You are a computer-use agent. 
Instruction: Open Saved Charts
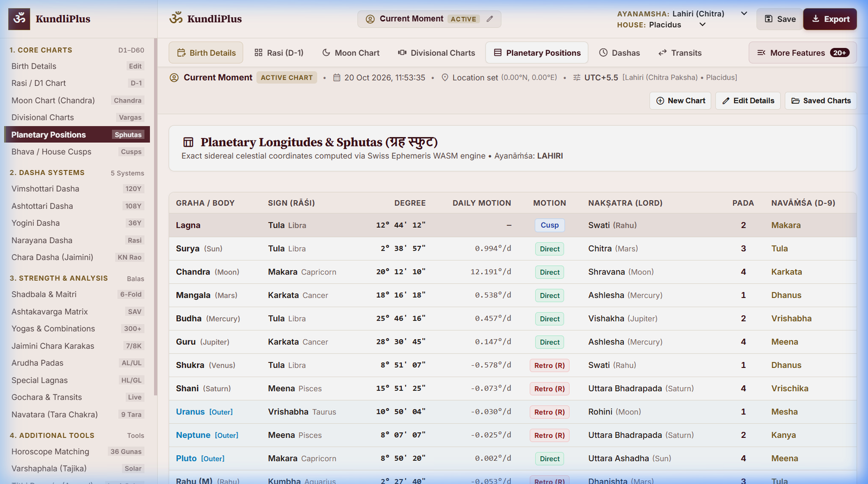tap(821, 101)
